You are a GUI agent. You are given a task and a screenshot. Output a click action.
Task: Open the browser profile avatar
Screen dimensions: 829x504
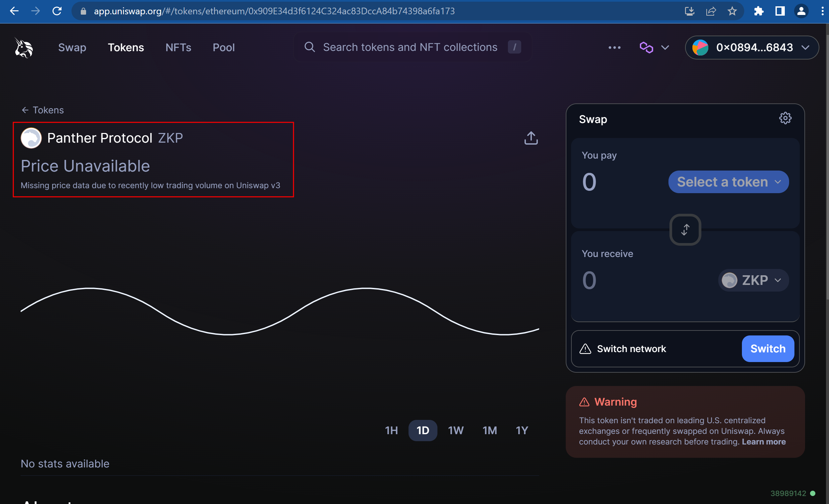coord(801,11)
